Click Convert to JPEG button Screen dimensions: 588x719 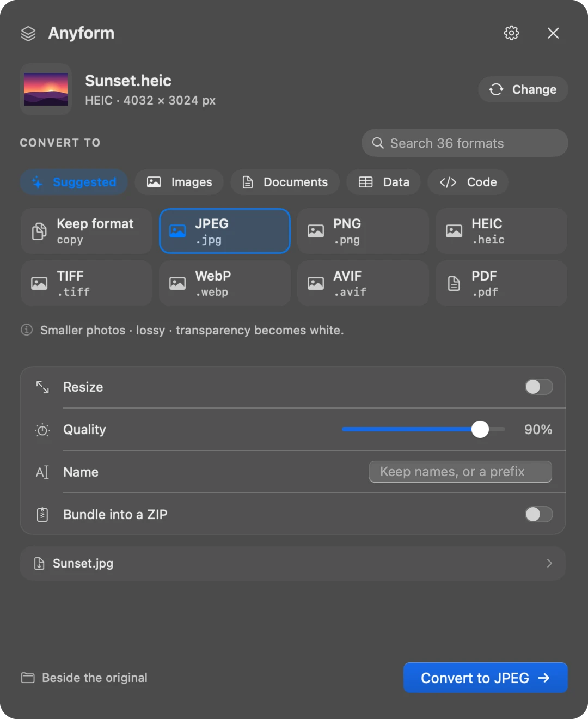pyautogui.click(x=486, y=678)
